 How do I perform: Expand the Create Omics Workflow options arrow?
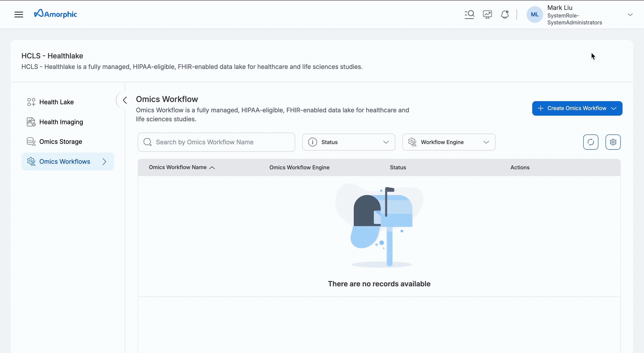(614, 108)
